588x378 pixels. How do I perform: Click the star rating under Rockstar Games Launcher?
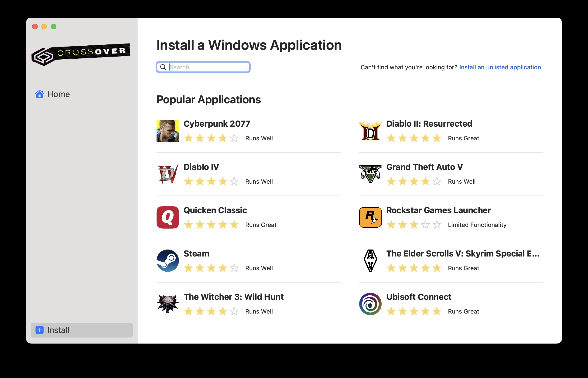414,225
